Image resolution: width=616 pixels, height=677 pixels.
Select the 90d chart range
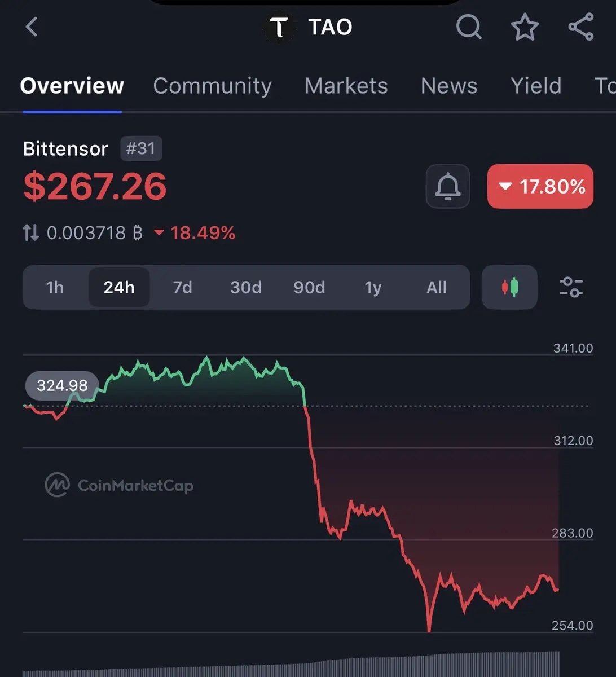pyautogui.click(x=309, y=287)
